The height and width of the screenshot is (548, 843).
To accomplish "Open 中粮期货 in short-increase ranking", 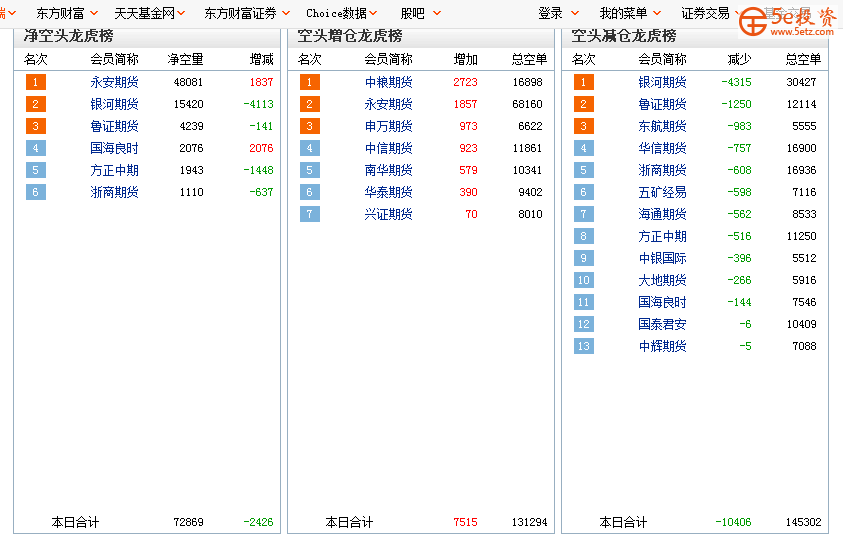I will click(x=388, y=82).
